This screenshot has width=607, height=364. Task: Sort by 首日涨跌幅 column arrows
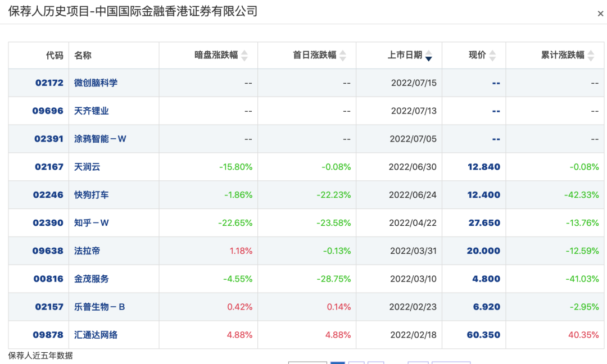click(x=343, y=56)
